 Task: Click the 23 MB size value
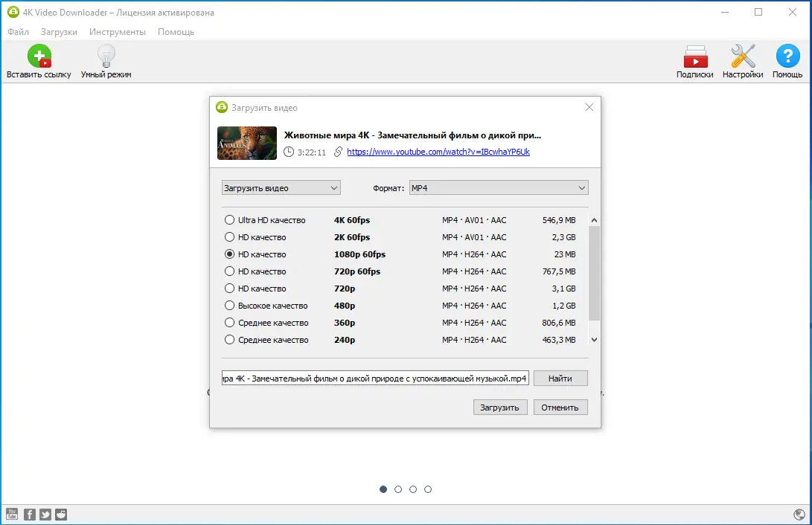(565, 254)
